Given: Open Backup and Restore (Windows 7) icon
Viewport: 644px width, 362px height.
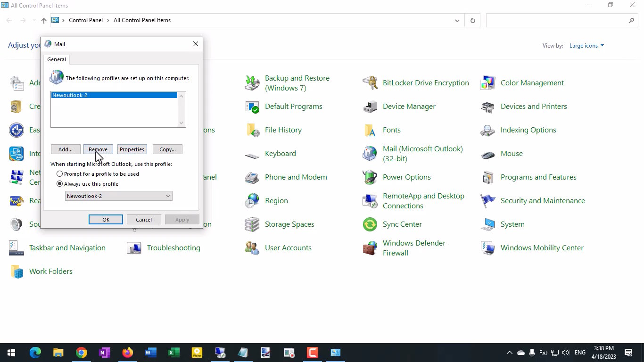Looking at the screenshot, I should (252, 83).
